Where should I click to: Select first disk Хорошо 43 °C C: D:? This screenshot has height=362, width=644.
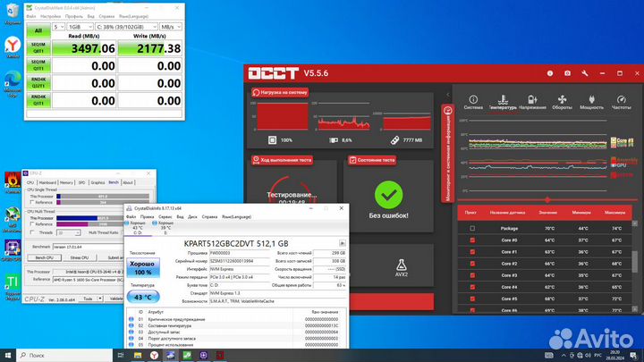[x=138, y=228]
